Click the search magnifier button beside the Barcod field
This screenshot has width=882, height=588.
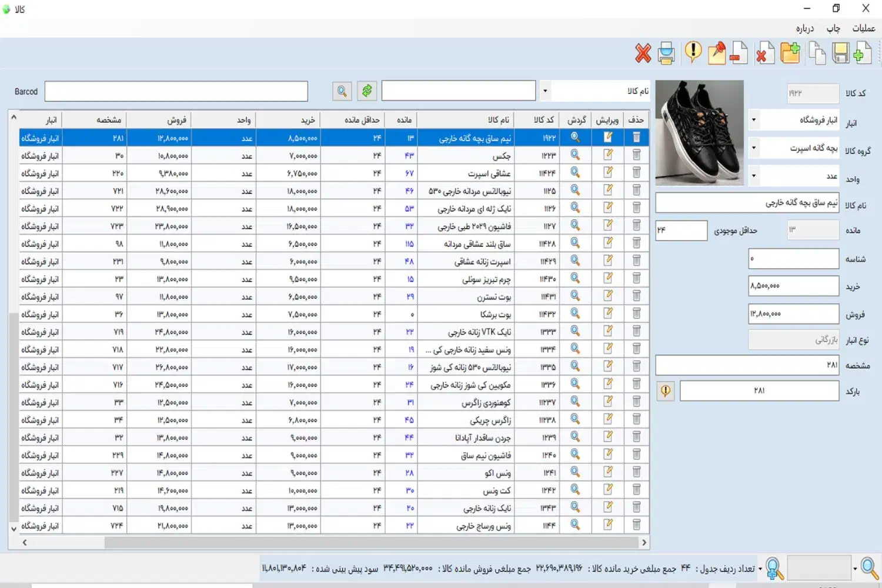click(x=342, y=91)
